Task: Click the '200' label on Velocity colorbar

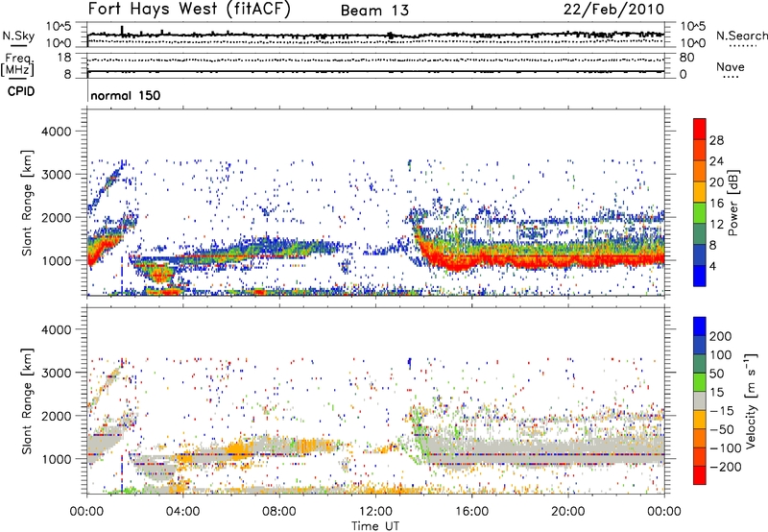Action: (721, 336)
